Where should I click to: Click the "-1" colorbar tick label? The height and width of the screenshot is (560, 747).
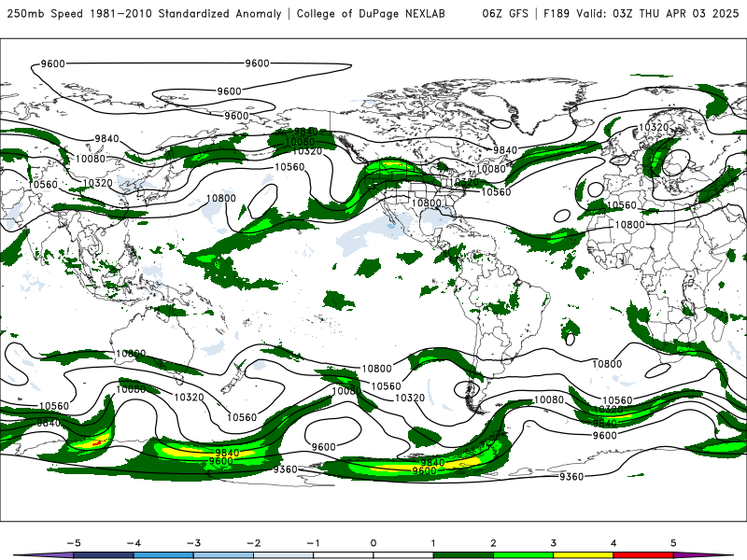point(313,543)
